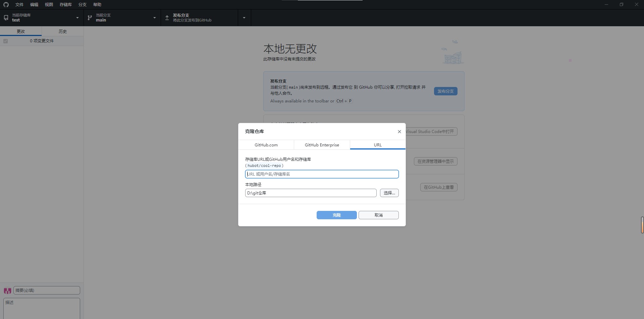
Task: Close the clone repository dialog with X
Action: (399, 132)
